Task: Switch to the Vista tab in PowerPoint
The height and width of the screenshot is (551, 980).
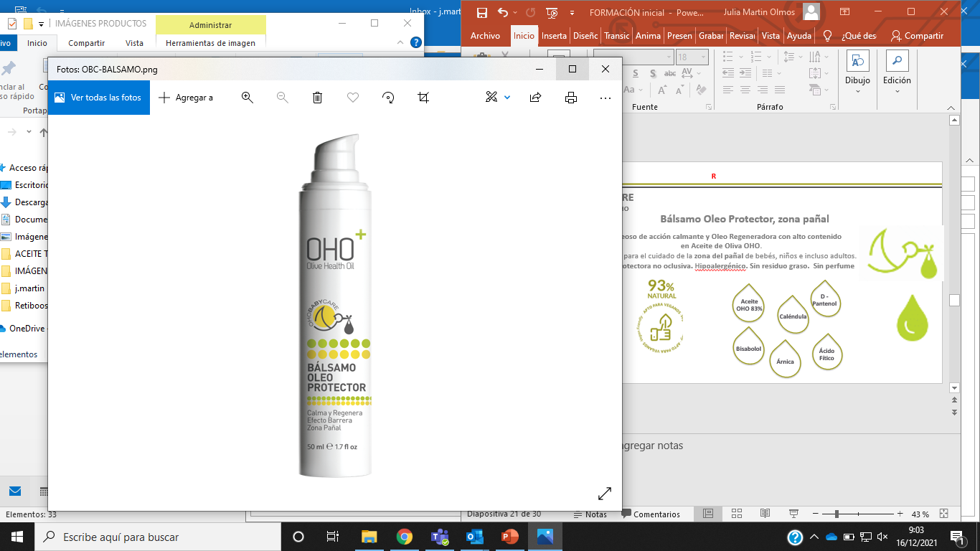Action: coord(771,36)
